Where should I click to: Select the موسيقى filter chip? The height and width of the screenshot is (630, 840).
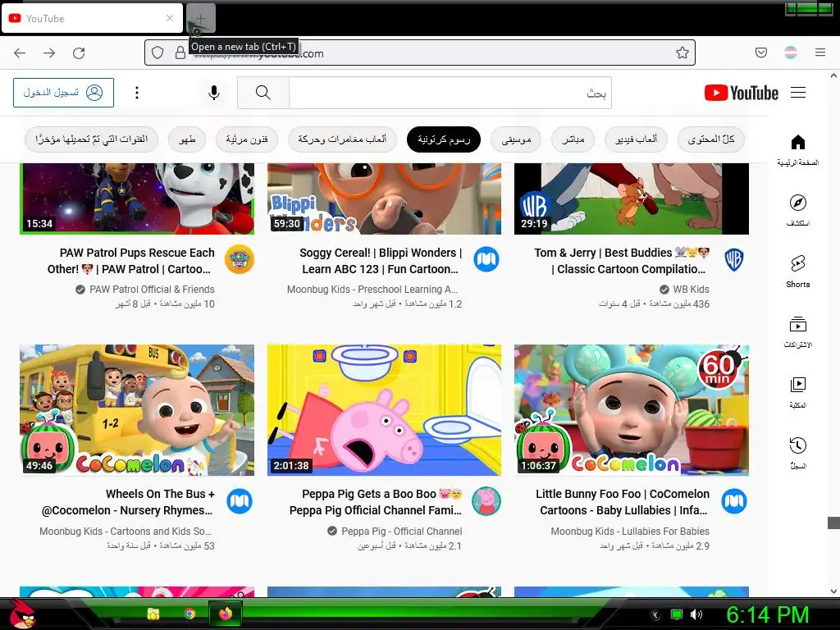point(516,139)
